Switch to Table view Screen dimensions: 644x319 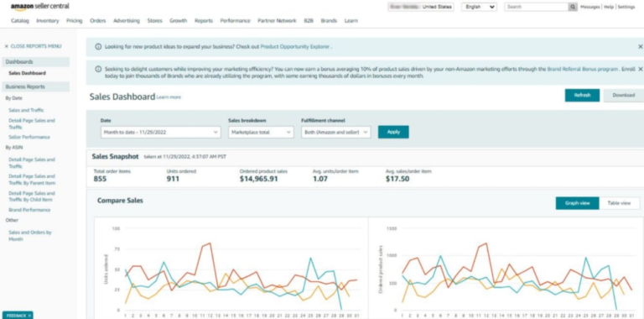pyautogui.click(x=619, y=203)
